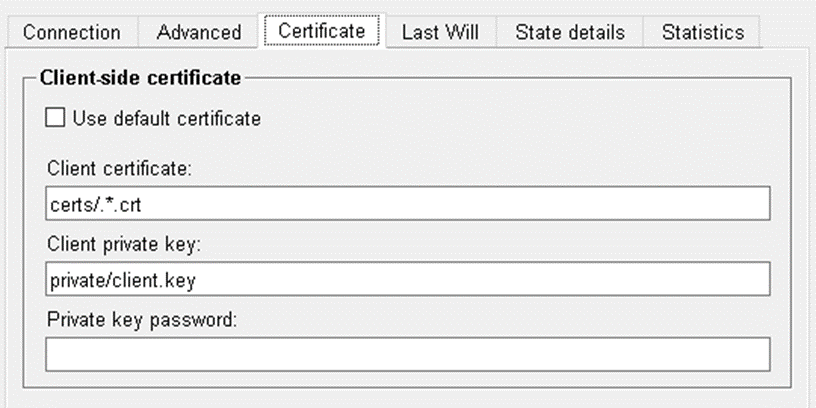Go to the Last Will tab
This screenshot has height=408, width=816.
(440, 32)
